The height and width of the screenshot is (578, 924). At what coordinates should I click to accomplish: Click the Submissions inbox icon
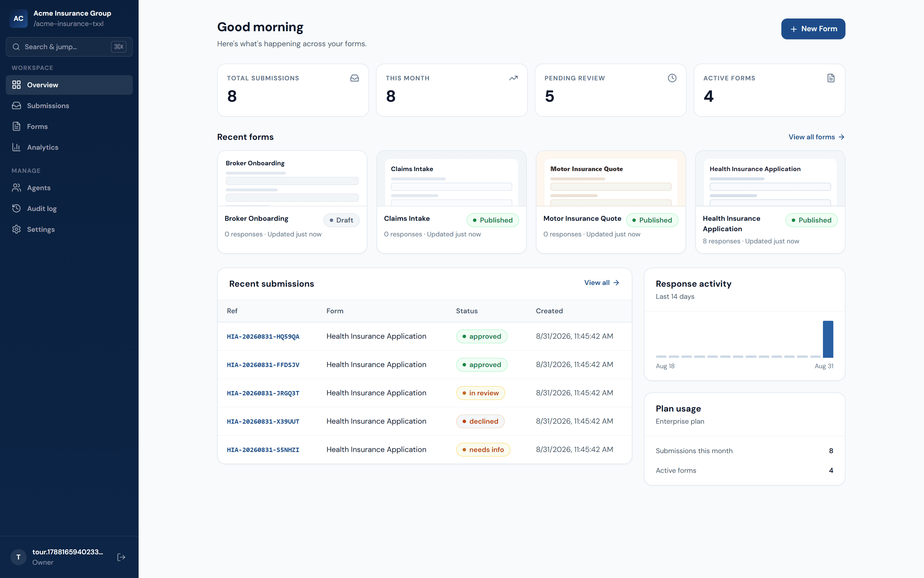click(x=16, y=105)
